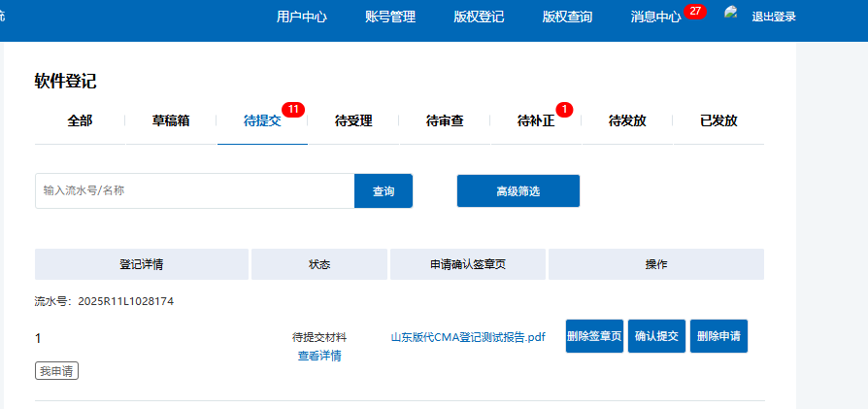Open the 待受理 tab
868x409 pixels.
[353, 121]
